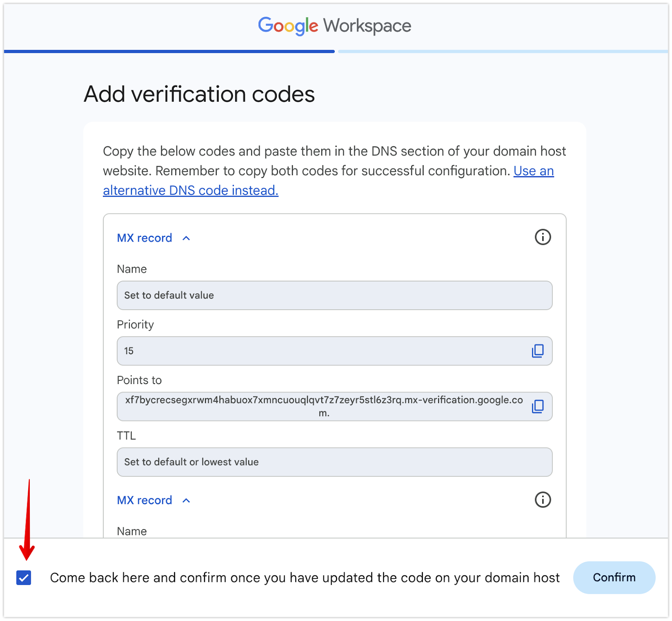This screenshot has height=621, width=672.
Task: Click the Points to mx-verification address field
Action: tap(323, 406)
